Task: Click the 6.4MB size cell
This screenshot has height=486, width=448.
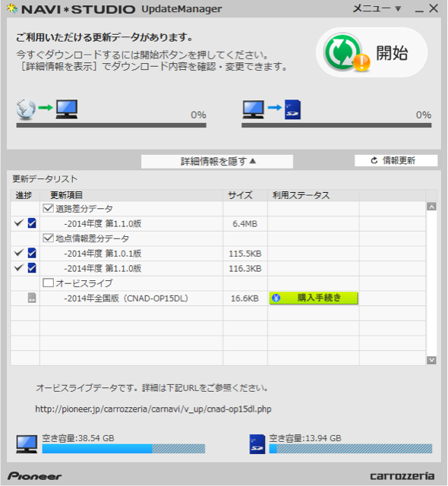Action: pos(245,224)
